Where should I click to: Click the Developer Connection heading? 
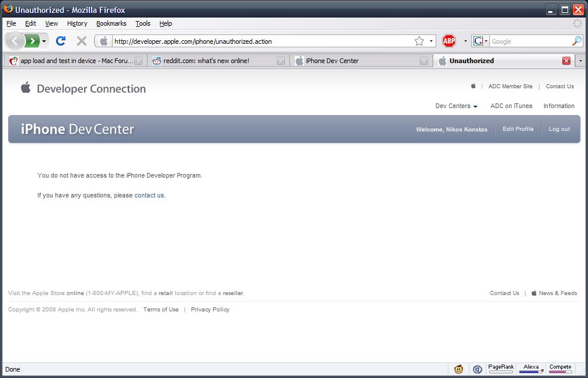pos(91,89)
